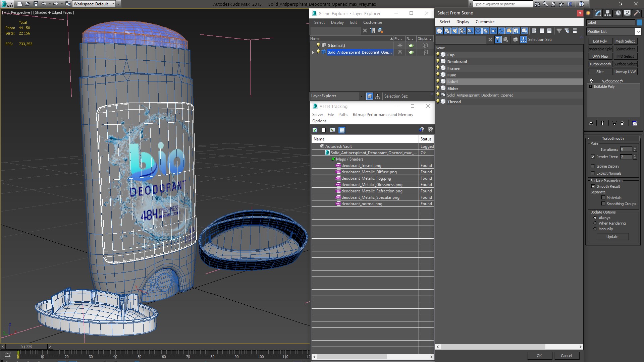
Task: Click the Refresh icon in Asset Tracking
Action: (315, 130)
